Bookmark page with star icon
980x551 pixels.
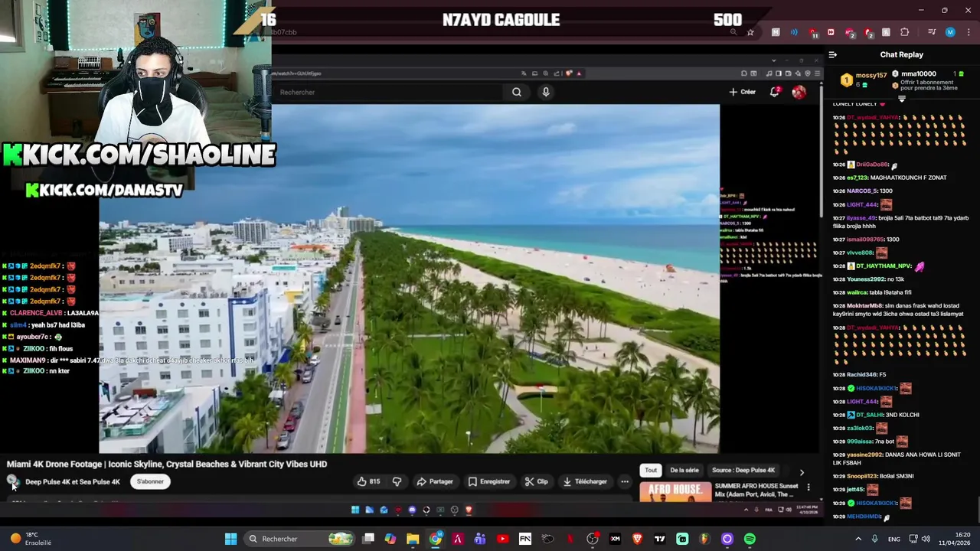tap(750, 32)
